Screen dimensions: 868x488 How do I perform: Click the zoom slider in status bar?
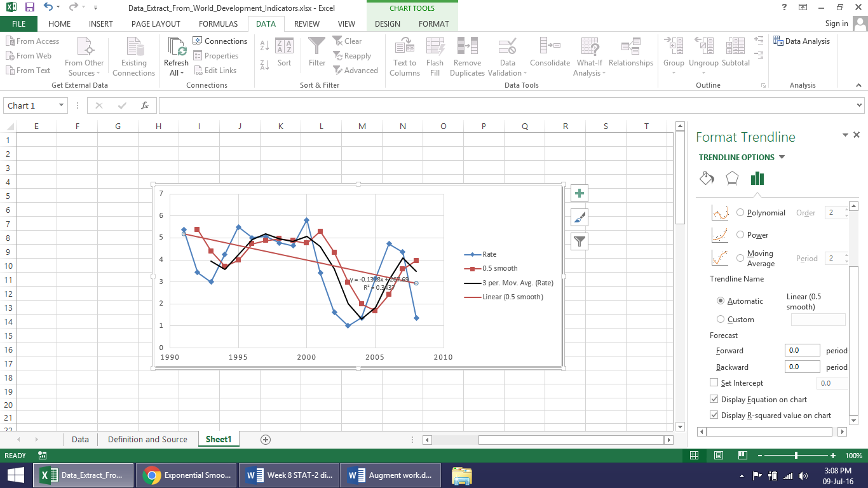(796, 456)
